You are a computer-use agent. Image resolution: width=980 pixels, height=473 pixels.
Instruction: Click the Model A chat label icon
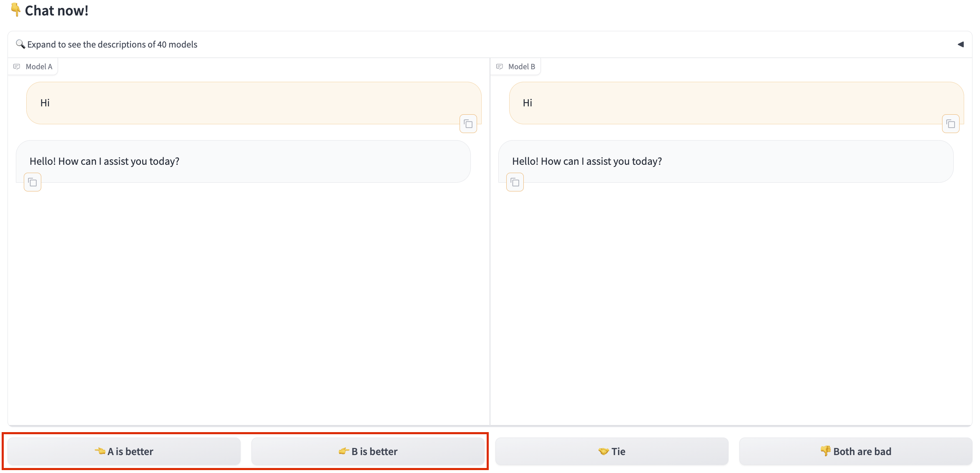click(x=17, y=67)
